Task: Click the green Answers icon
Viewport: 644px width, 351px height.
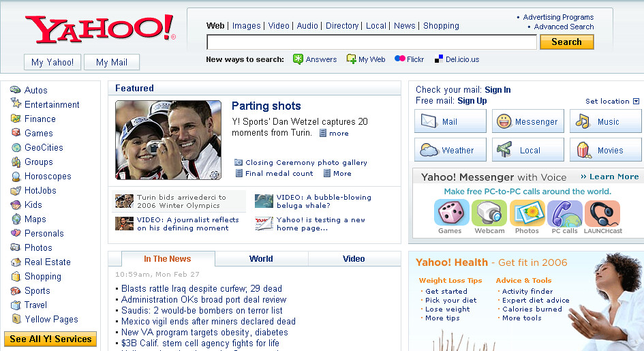Action: (x=298, y=59)
